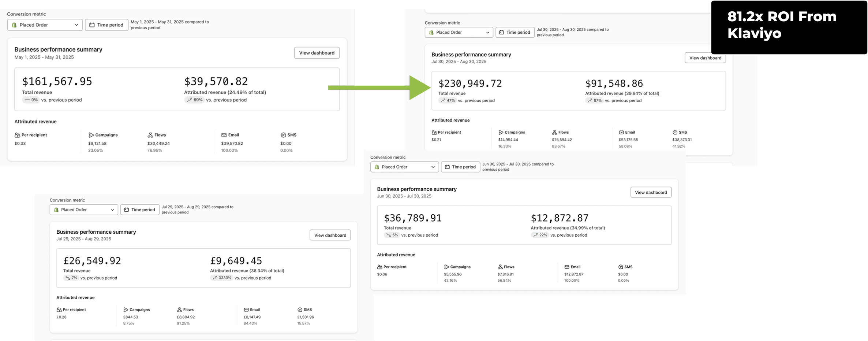
Task: Click Campaigns revenue value £844.53
Action: pos(131,317)
